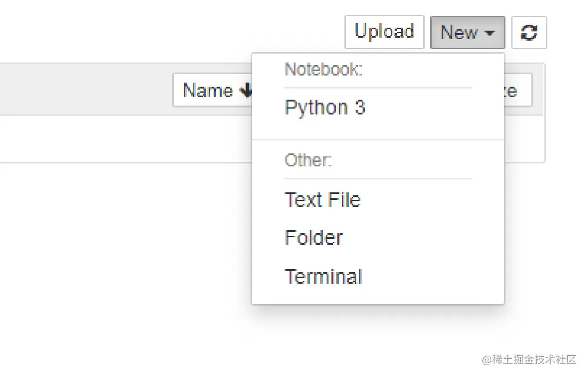Click the empty file list row
588x377 pixels.
pyautogui.click(x=118, y=139)
